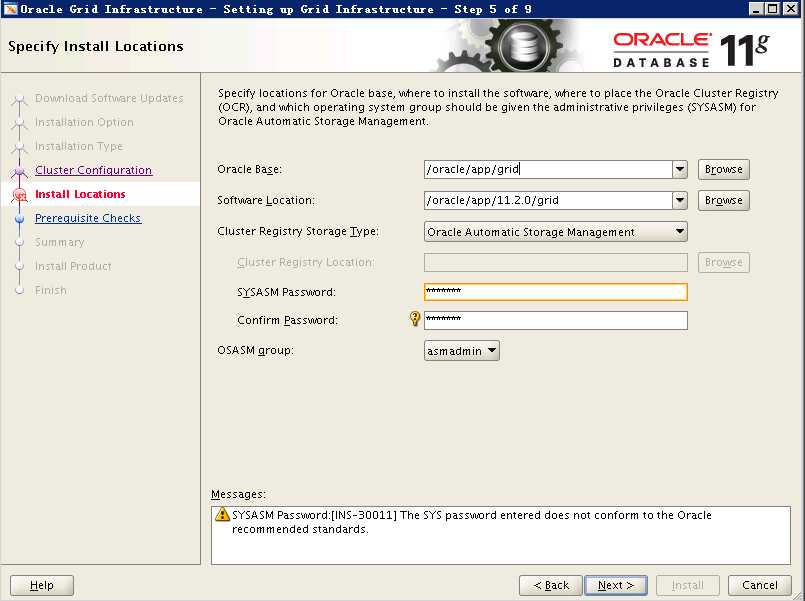Click the OSASM group label

tap(255, 351)
